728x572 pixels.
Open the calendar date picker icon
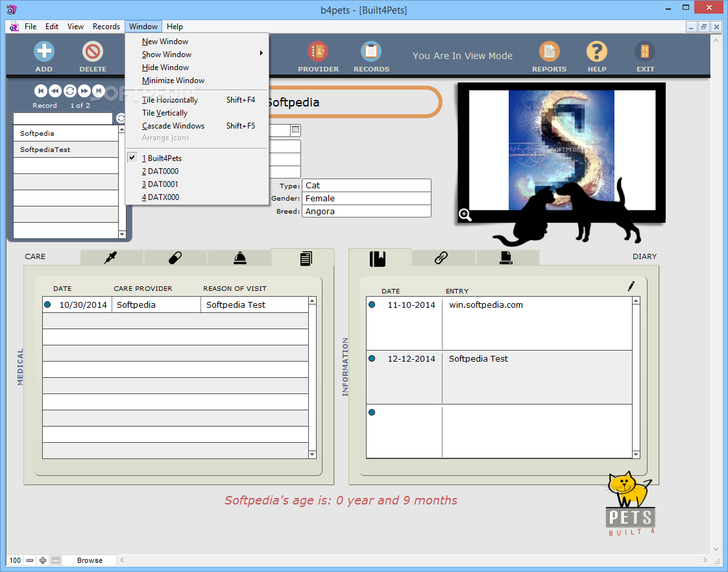coord(295,130)
